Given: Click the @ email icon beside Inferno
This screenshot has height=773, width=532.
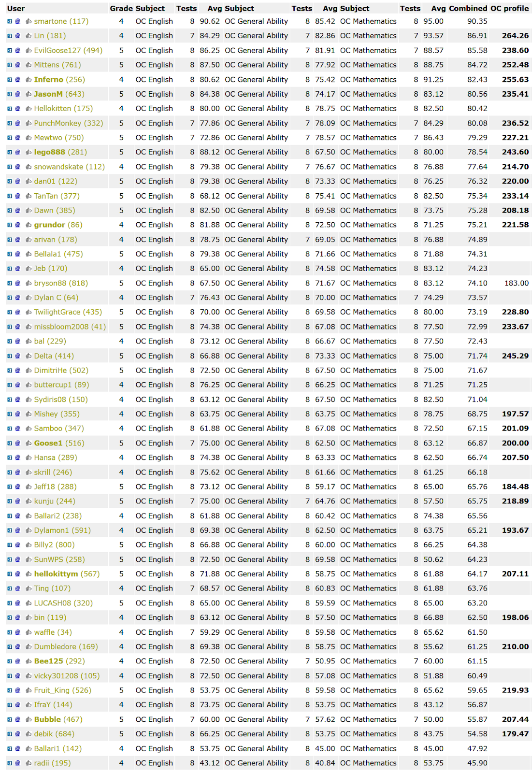Looking at the screenshot, I should pyautogui.click(x=17, y=79).
